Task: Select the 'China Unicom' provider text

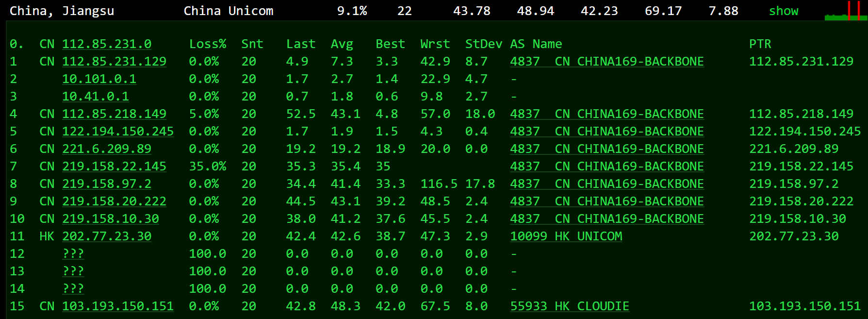Action: 229,11
